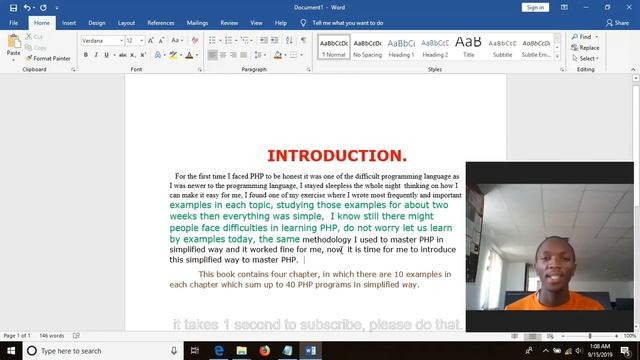Switch to the Design tab
Screen dimensions: 640x360
97,23
